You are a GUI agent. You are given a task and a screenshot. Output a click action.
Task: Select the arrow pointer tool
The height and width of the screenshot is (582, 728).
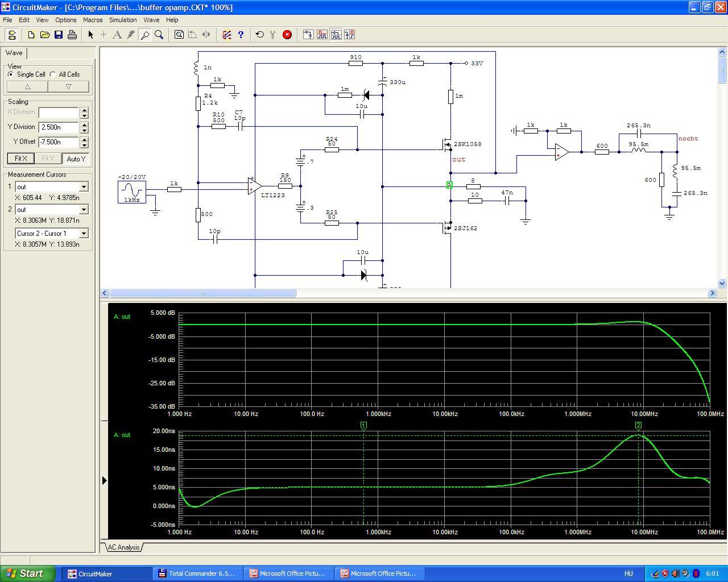(x=90, y=35)
